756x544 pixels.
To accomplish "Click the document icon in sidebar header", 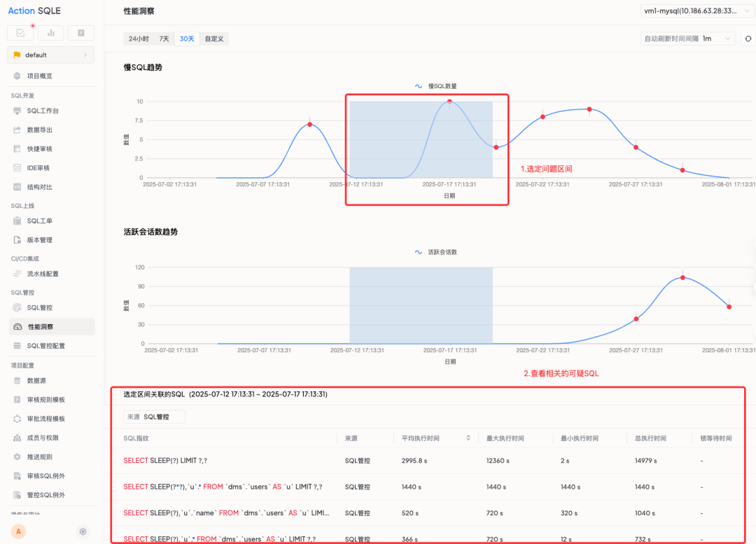I will pyautogui.click(x=81, y=33).
